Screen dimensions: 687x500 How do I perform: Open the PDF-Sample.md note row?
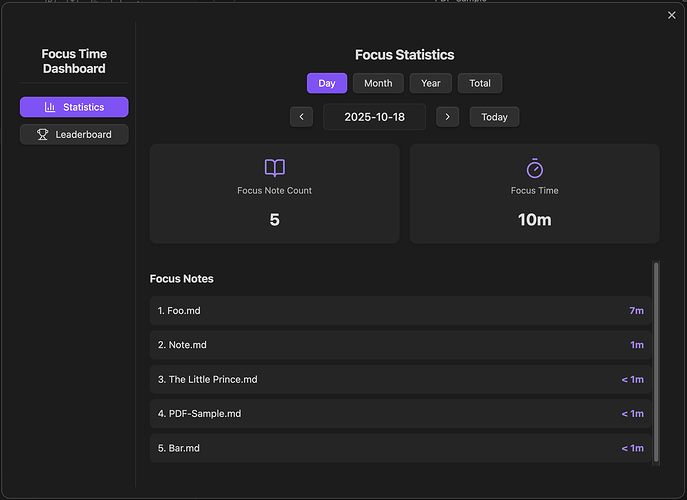tap(400, 414)
